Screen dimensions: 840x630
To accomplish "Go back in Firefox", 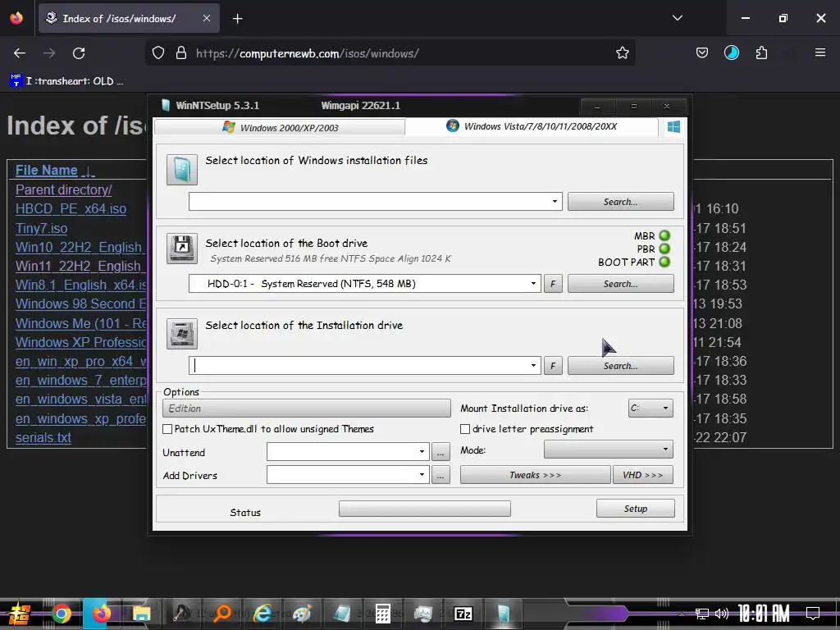I will tap(20, 53).
